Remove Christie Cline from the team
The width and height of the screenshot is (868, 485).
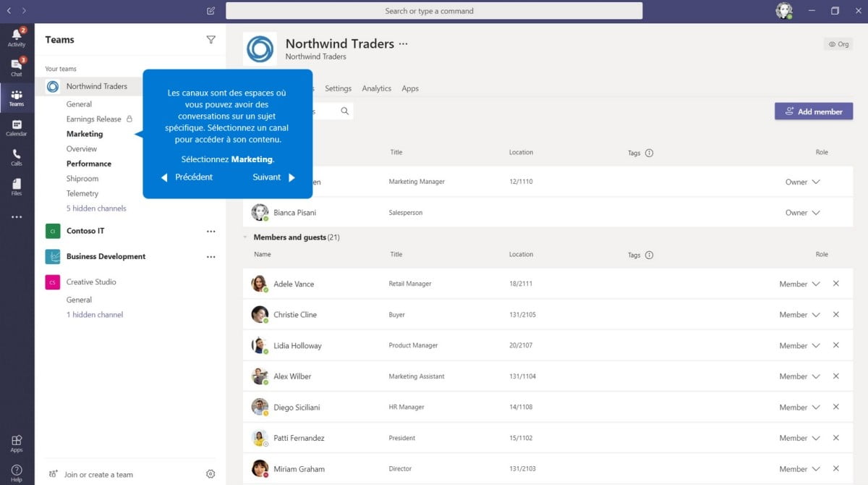[x=836, y=315]
